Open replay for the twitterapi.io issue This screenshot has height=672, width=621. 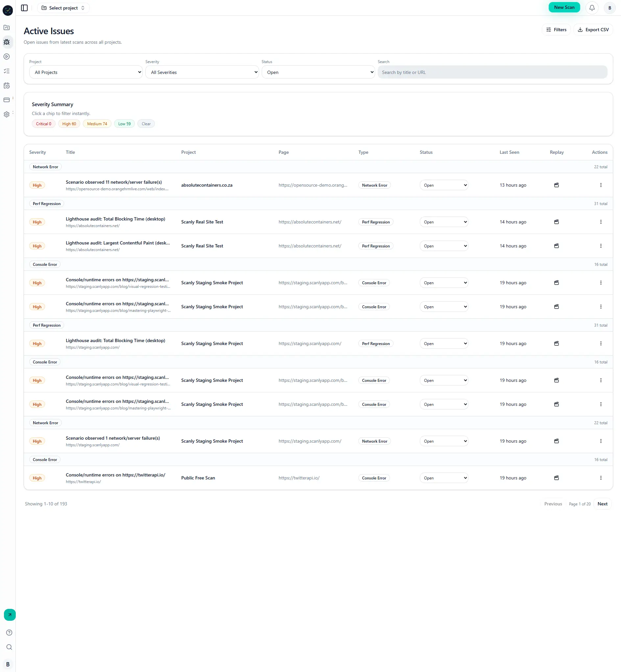(x=556, y=477)
